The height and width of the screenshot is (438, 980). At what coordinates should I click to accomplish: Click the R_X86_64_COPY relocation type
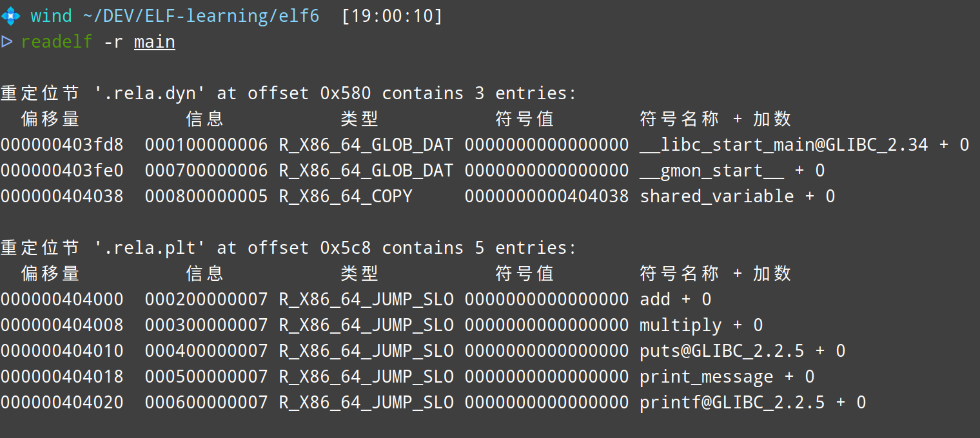tap(346, 196)
